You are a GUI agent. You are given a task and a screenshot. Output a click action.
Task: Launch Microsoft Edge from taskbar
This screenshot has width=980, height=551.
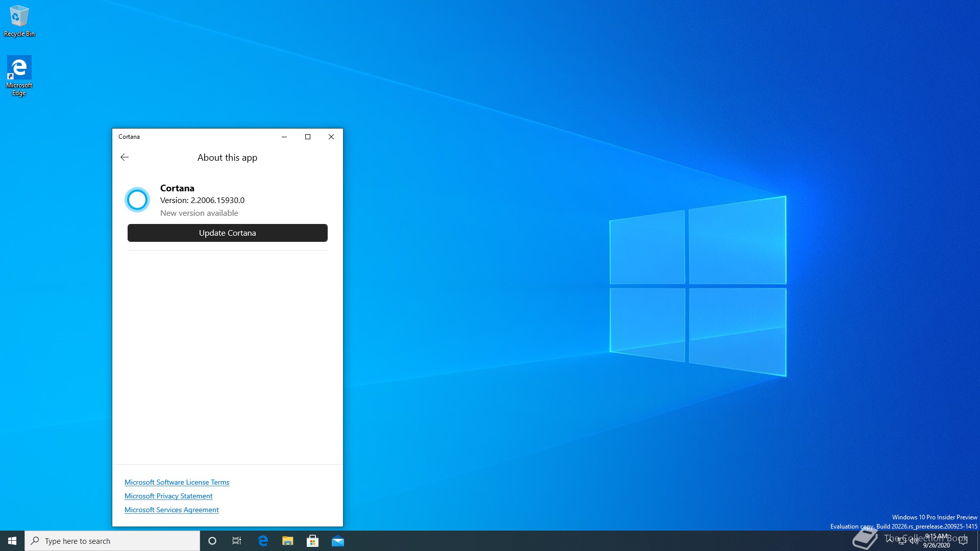coord(263,541)
